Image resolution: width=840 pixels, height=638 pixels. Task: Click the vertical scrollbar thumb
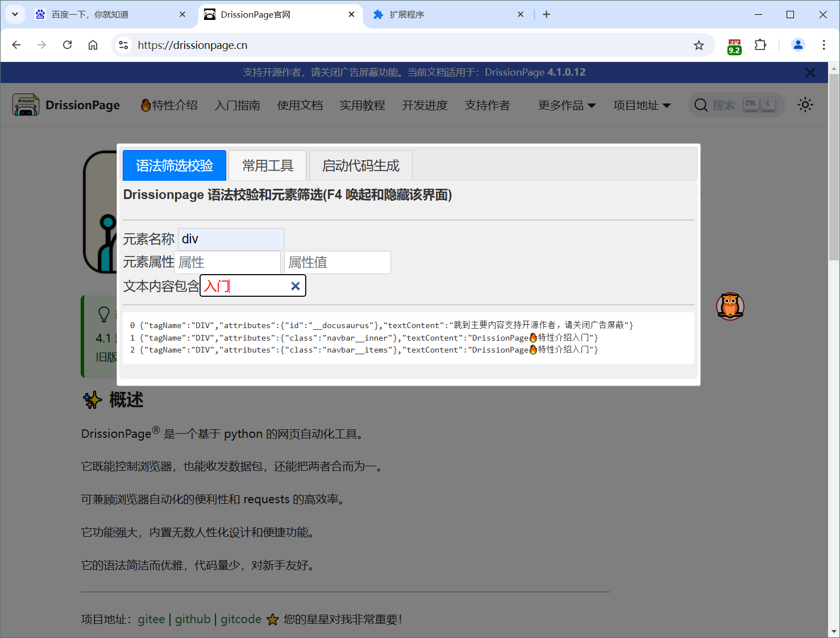tap(834, 167)
